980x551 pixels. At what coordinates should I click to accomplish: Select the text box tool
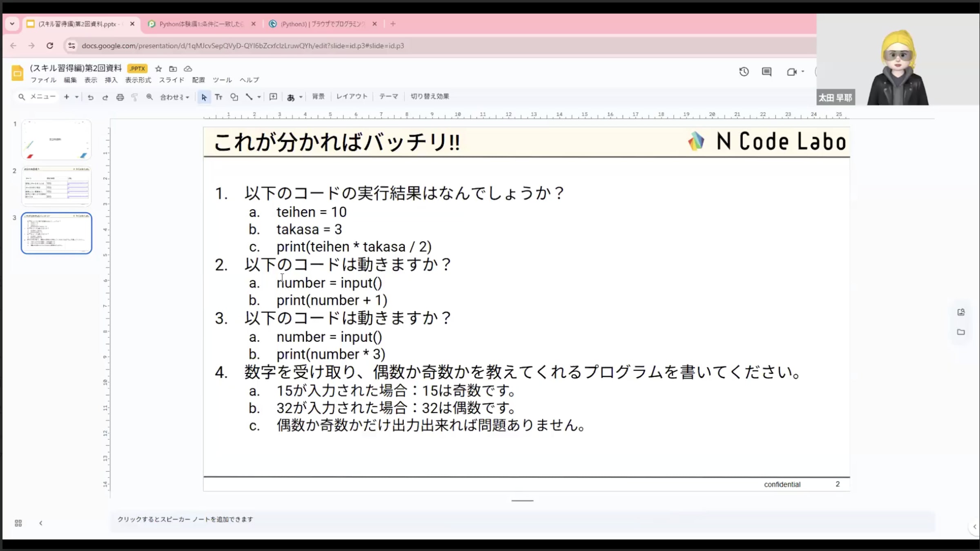tap(218, 97)
